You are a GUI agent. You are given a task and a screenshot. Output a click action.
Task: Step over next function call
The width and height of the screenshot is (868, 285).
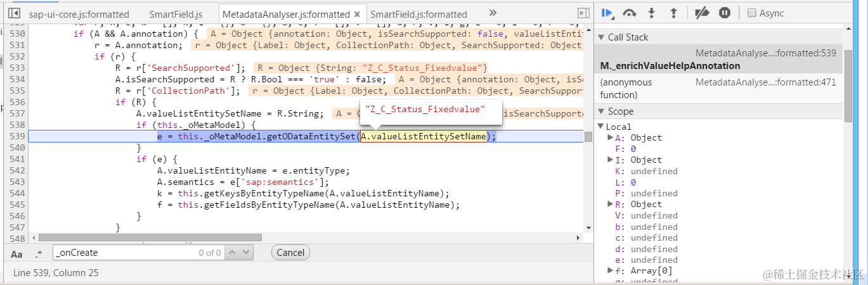click(629, 13)
